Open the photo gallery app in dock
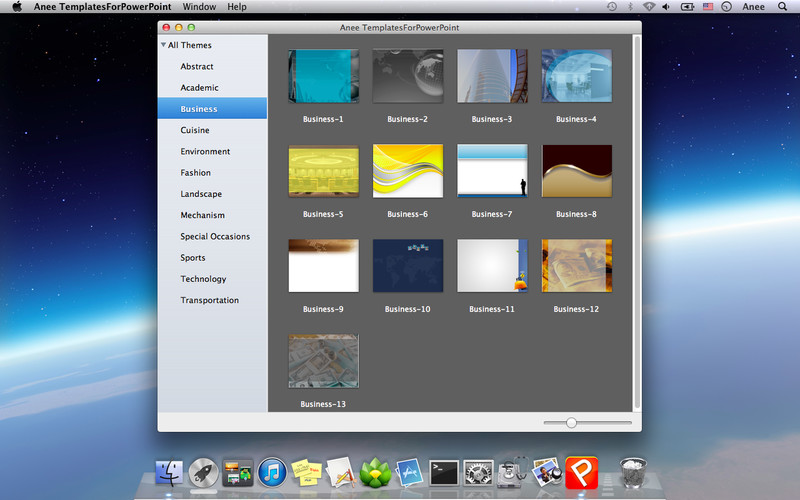 point(238,472)
